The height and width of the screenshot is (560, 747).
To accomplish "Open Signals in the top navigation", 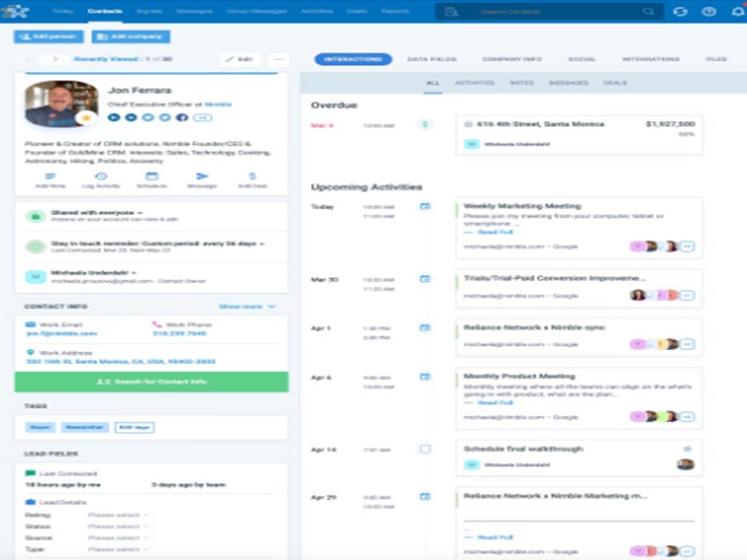I will 149,11.
